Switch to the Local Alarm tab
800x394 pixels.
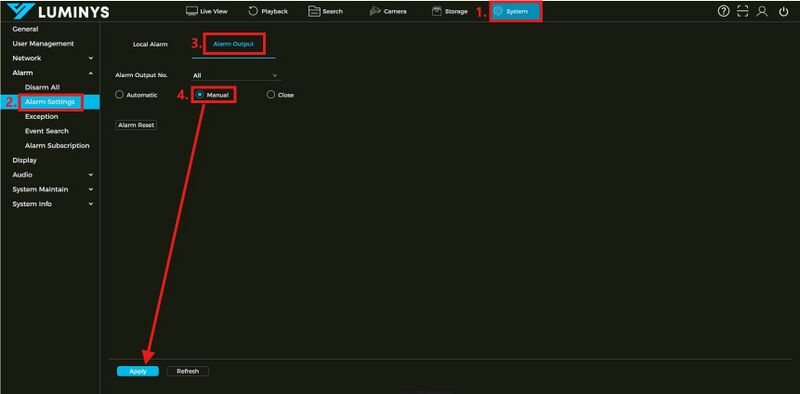click(x=150, y=44)
